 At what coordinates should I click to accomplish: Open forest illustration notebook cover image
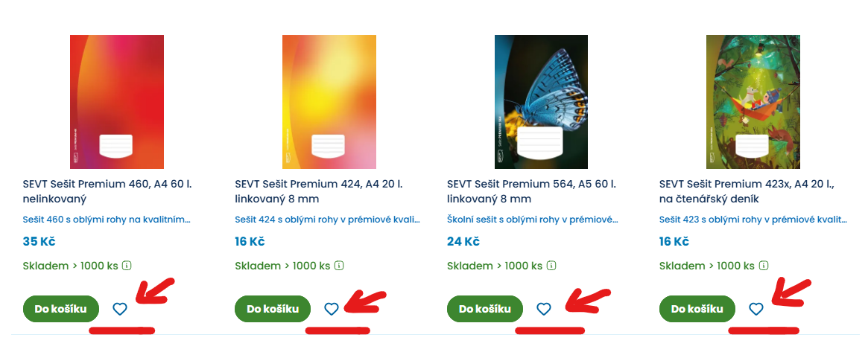753,101
